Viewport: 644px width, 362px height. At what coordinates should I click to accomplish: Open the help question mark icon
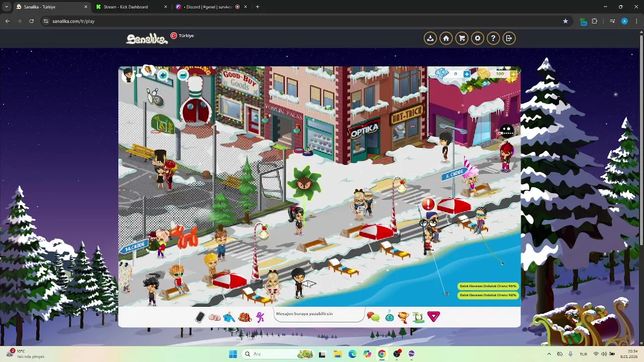click(x=493, y=38)
